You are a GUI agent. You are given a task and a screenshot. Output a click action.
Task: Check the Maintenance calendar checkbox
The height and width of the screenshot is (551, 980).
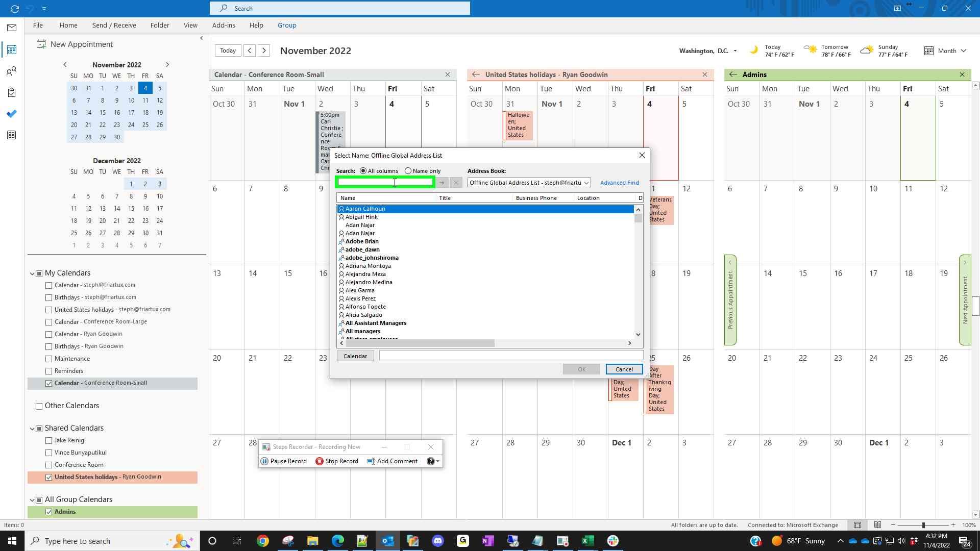[49, 359]
